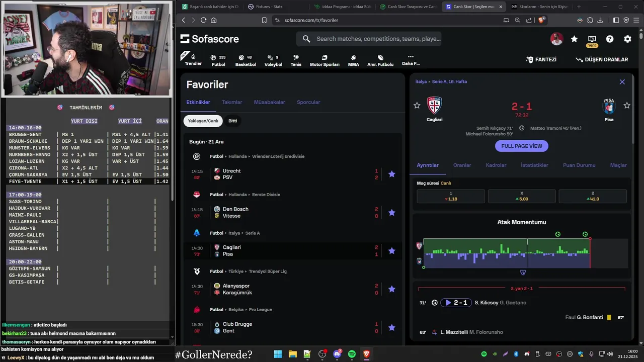Open a new browser tab

[x=579, y=7]
